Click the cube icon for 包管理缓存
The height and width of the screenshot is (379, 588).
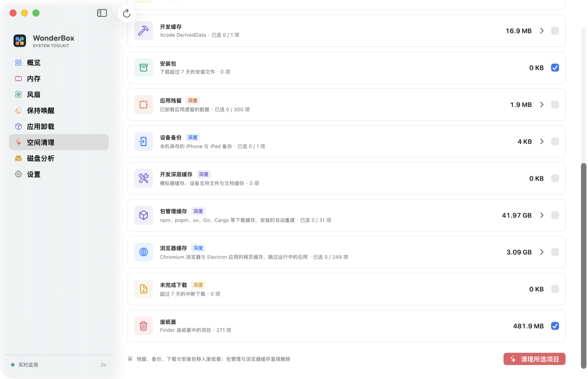tap(143, 215)
